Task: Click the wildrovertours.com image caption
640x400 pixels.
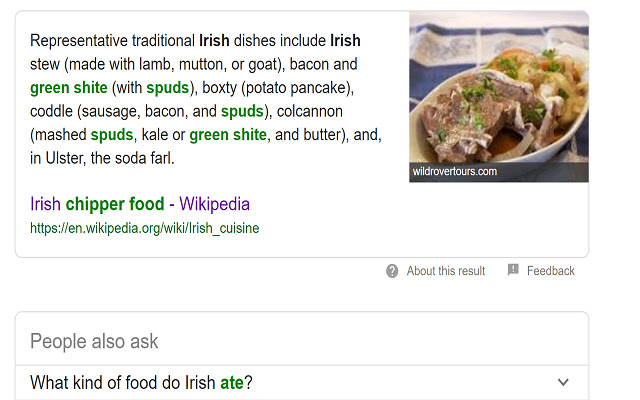Action: tap(455, 172)
